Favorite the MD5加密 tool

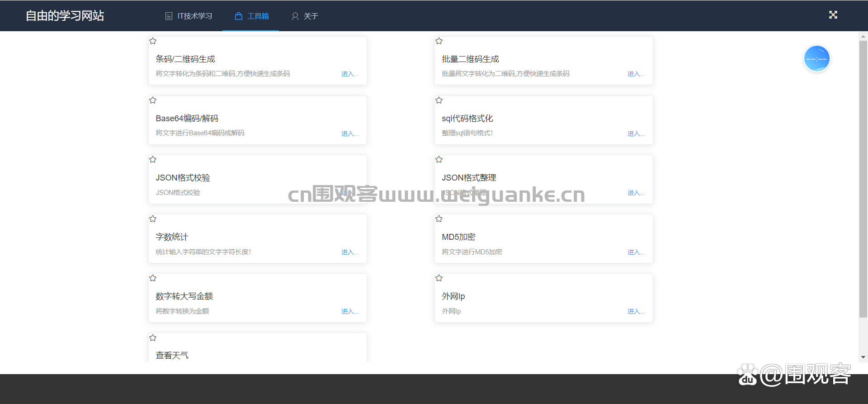(439, 219)
